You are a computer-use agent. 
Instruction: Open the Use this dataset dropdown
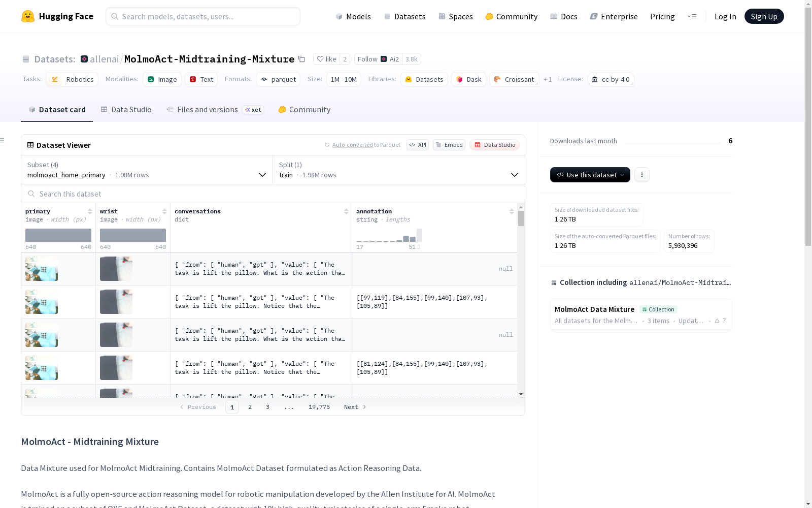tap(590, 175)
